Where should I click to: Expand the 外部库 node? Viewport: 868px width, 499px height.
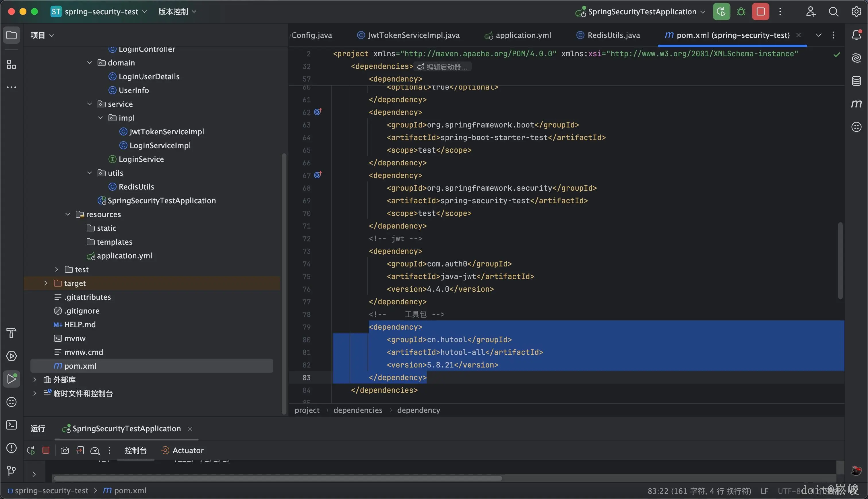click(35, 379)
